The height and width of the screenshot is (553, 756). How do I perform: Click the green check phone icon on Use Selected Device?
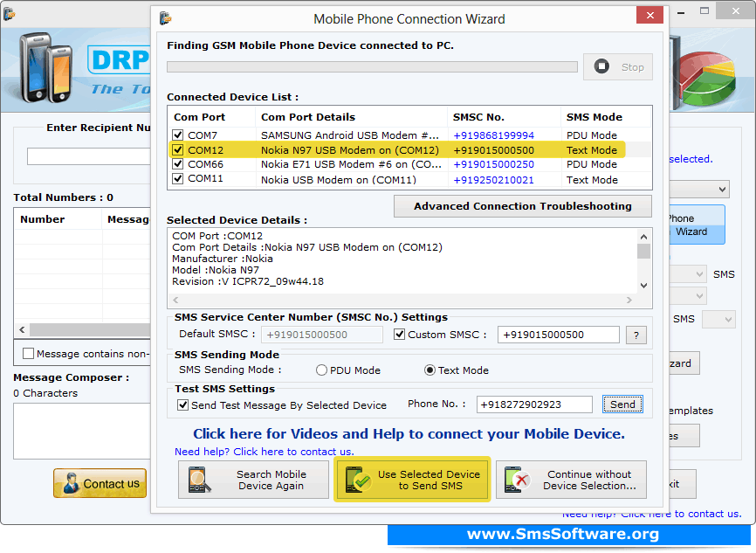[x=358, y=480]
